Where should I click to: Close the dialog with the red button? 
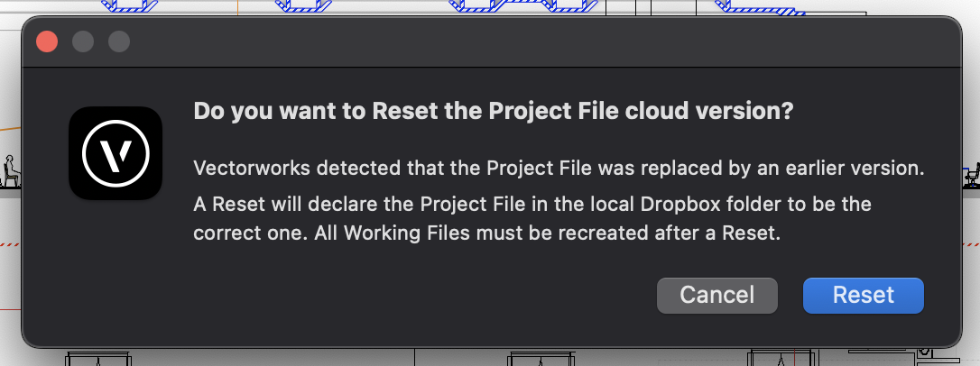(47, 41)
